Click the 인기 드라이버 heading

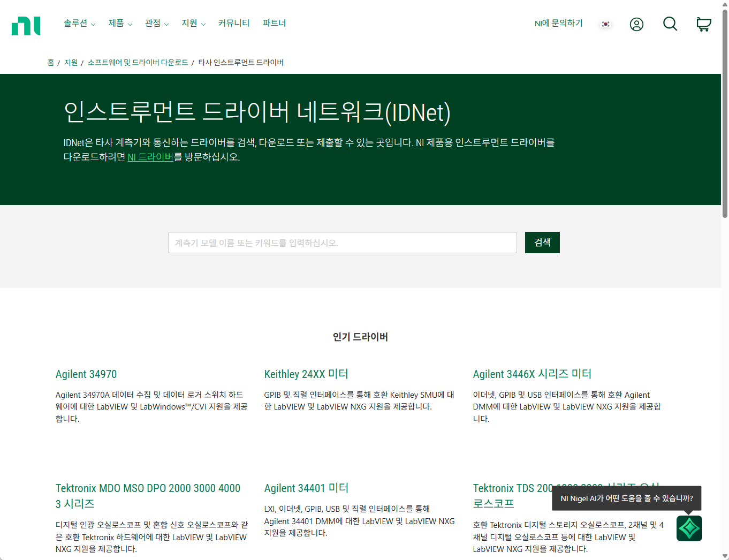[360, 337]
